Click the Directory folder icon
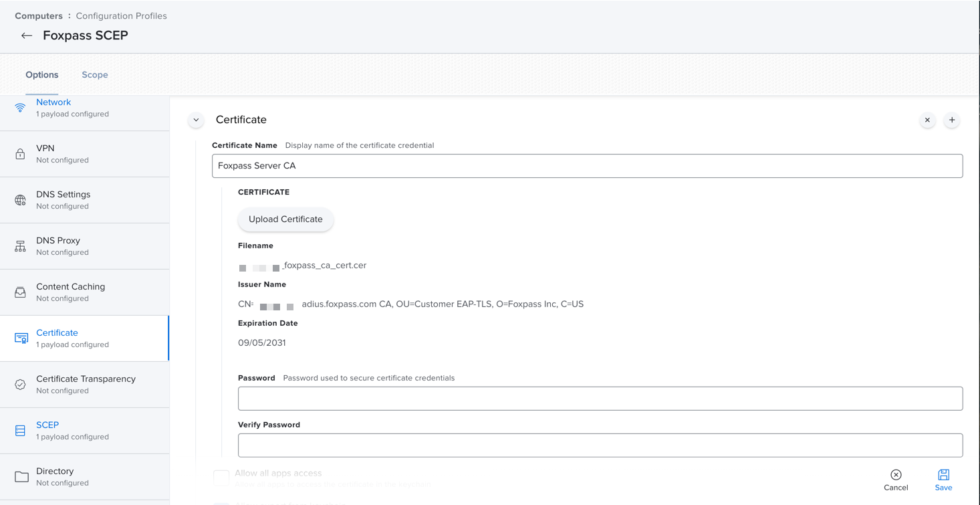The image size is (980, 505). [x=21, y=477]
